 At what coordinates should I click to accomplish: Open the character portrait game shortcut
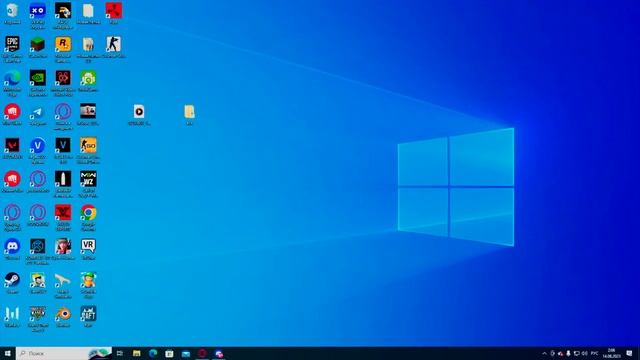pyautogui.click(x=63, y=247)
